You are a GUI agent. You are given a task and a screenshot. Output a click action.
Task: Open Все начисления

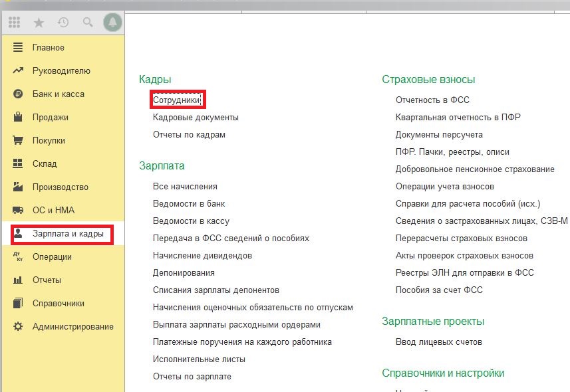click(185, 187)
